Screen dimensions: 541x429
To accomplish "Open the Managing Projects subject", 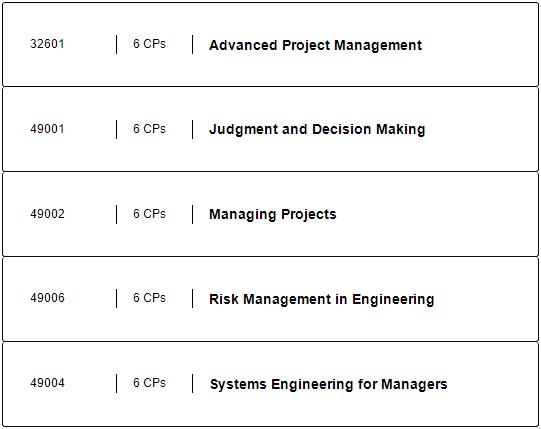I will [273, 214].
